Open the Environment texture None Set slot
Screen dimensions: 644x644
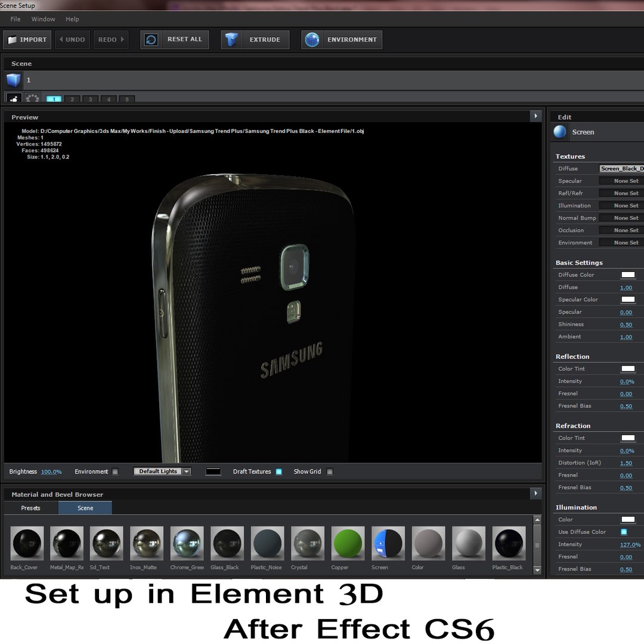click(622, 242)
